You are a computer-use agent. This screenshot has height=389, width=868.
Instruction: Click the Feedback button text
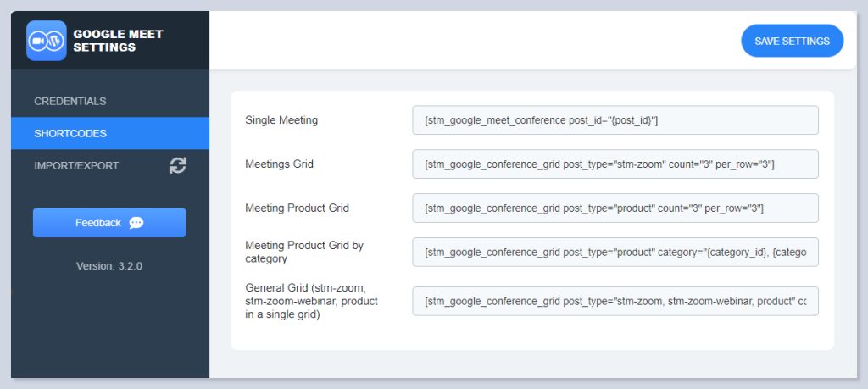click(98, 223)
